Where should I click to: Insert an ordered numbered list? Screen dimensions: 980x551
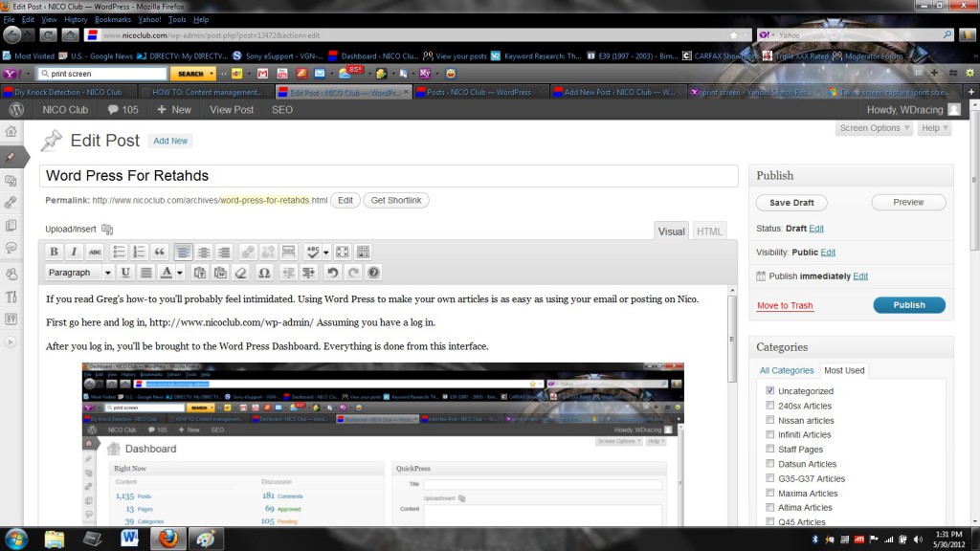pos(139,252)
